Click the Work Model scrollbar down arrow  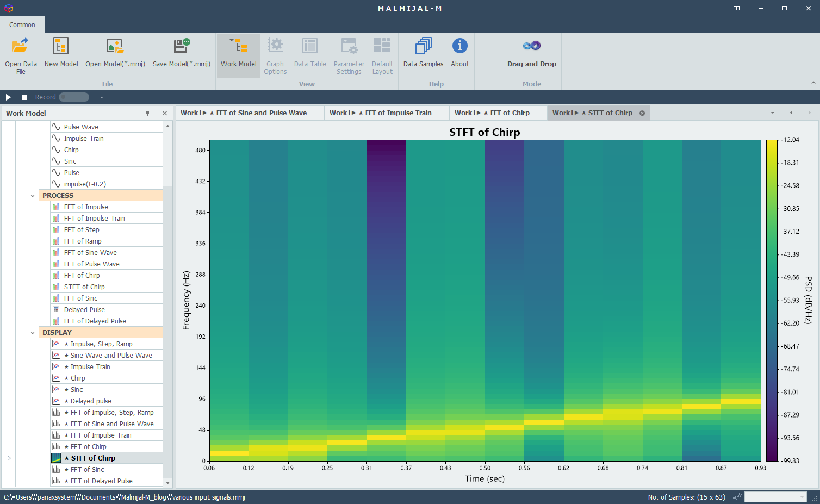pos(167,483)
